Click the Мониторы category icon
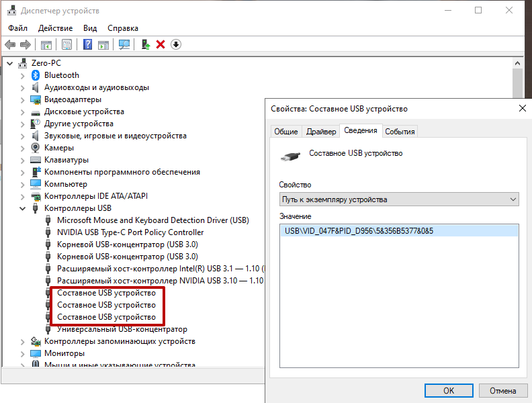The image size is (532, 403). (36, 353)
